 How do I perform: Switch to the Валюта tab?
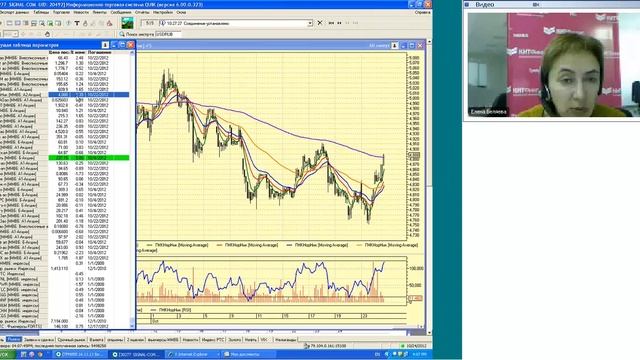coord(96,340)
